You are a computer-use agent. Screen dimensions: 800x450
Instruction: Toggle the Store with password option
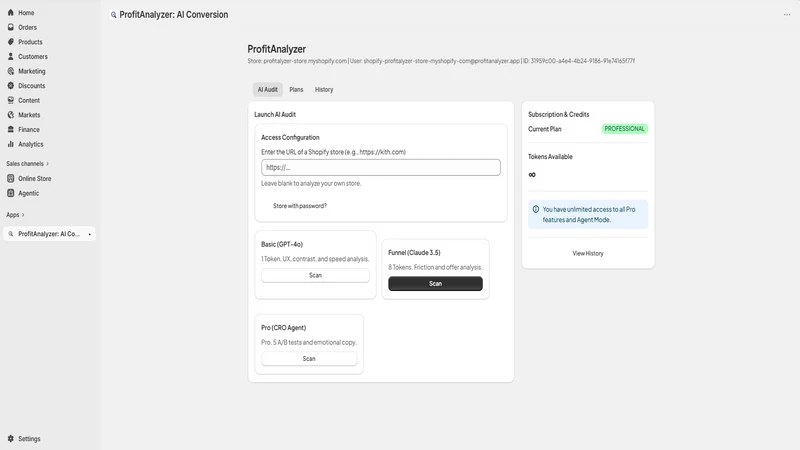click(299, 206)
